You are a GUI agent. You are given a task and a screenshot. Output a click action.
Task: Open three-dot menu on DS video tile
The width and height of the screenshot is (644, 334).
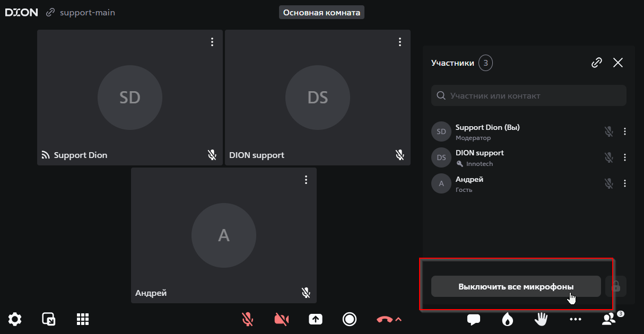pyautogui.click(x=400, y=42)
